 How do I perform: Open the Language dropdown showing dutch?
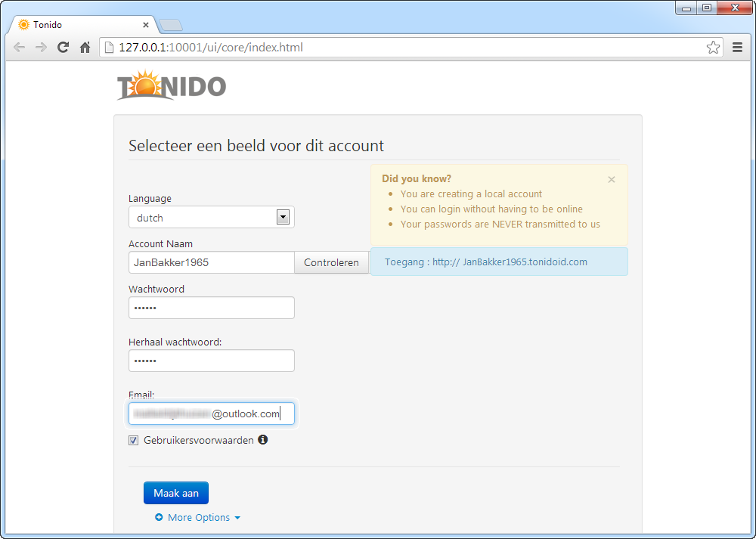[x=211, y=218]
